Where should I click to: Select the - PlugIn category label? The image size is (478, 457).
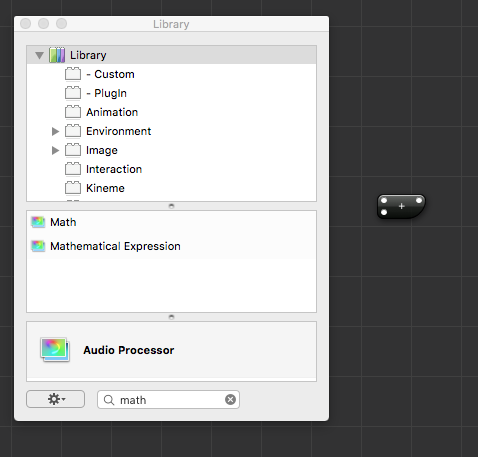coord(106,93)
